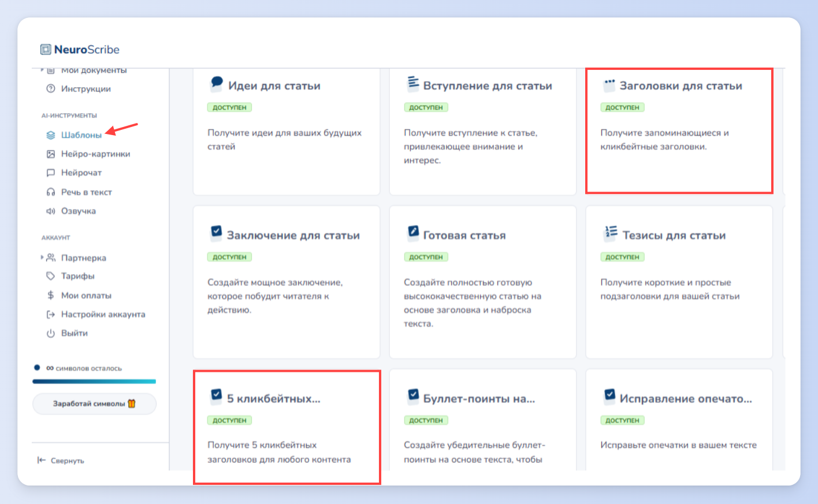Open Инструкции in the sidebar
The width and height of the screenshot is (818, 504).
[x=86, y=89]
